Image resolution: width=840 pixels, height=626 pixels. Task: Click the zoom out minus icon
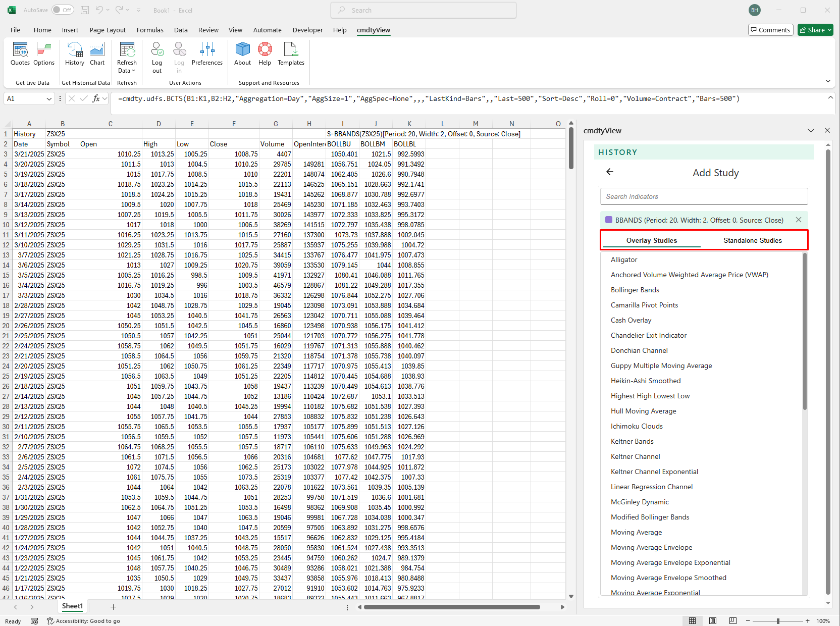click(748, 621)
